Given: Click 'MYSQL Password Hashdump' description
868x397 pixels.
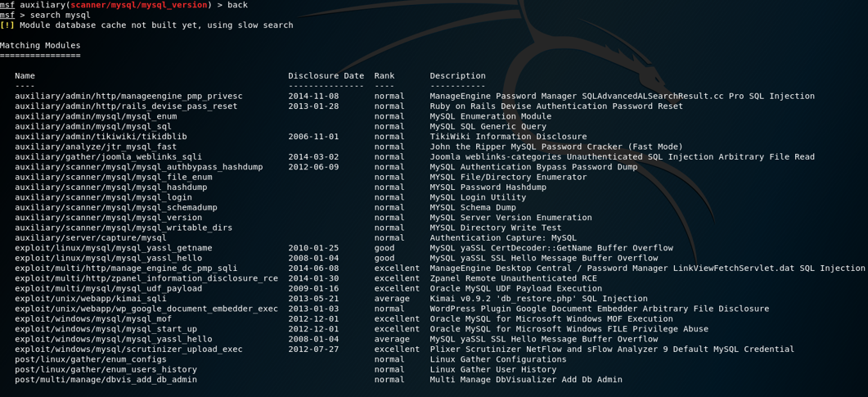Looking at the screenshot, I should [488, 187].
